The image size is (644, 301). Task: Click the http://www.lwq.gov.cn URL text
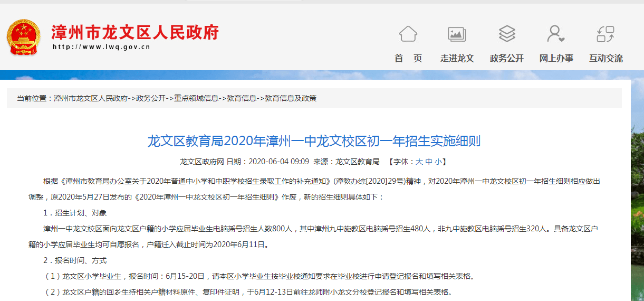102,47
